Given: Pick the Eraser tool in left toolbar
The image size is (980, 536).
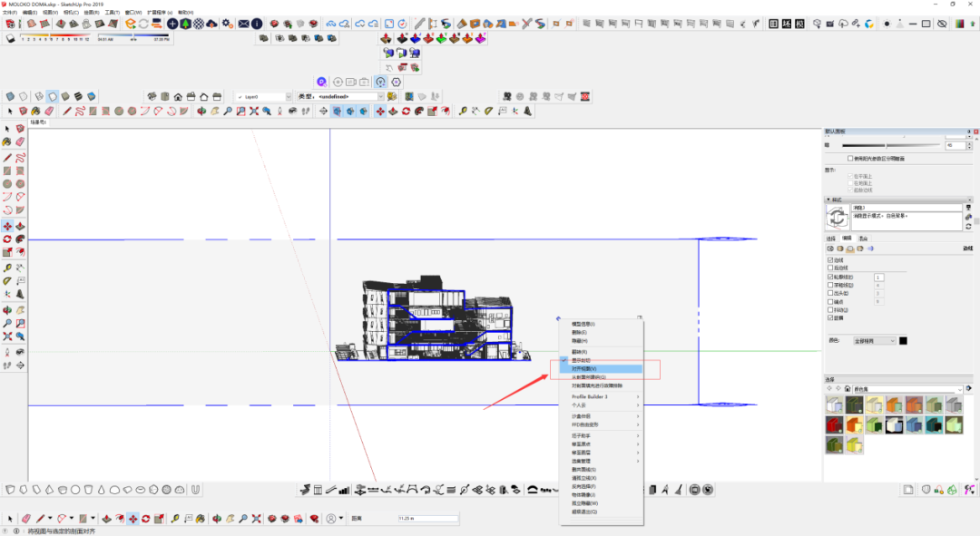Looking at the screenshot, I should [x=20, y=141].
